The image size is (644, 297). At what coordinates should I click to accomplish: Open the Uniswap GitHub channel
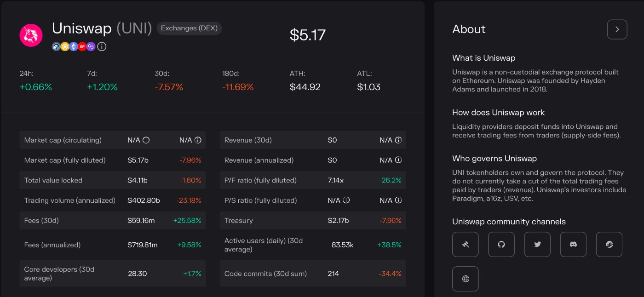pyautogui.click(x=501, y=244)
